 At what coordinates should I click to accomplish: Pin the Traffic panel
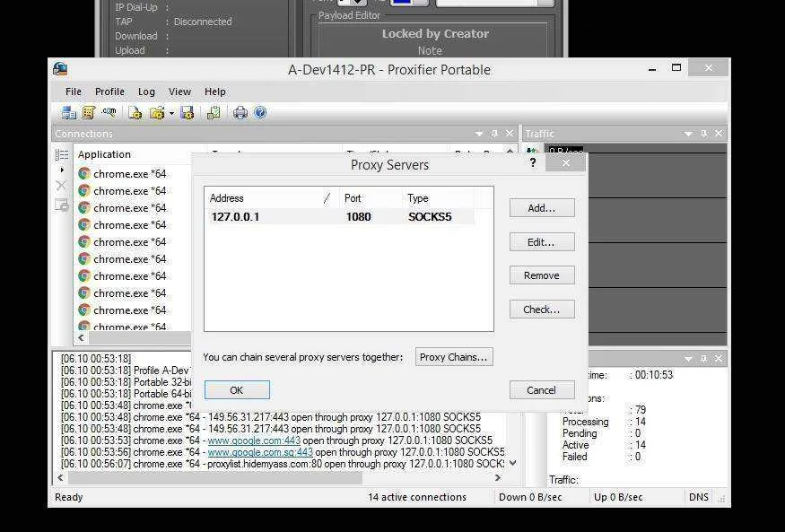pyautogui.click(x=704, y=133)
